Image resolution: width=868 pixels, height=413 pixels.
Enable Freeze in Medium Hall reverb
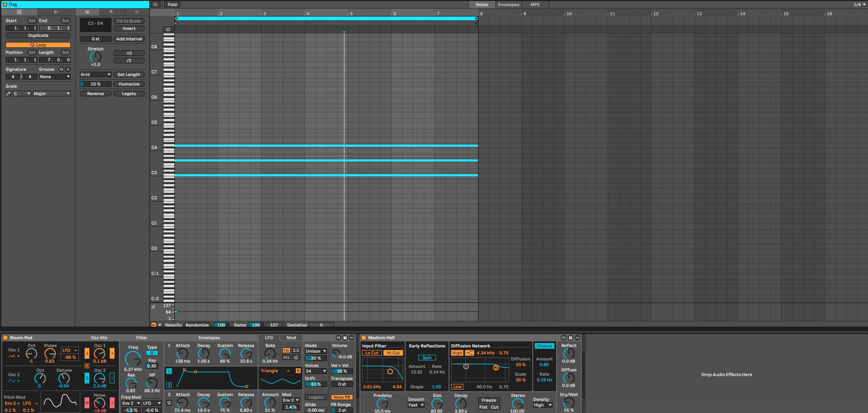pyautogui.click(x=489, y=400)
